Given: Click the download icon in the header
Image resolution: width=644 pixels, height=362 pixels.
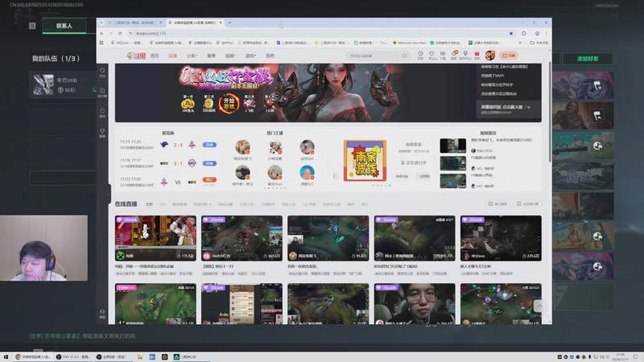Looking at the screenshot, I should 443,56.
